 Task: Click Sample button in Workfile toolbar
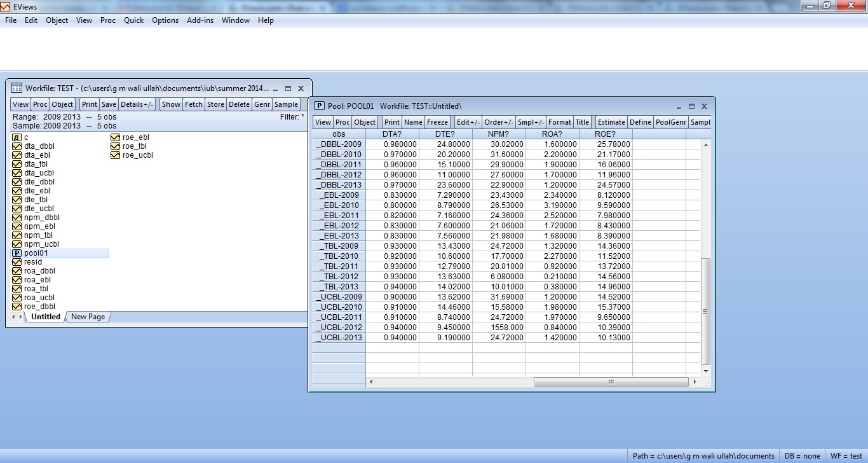pyautogui.click(x=286, y=104)
